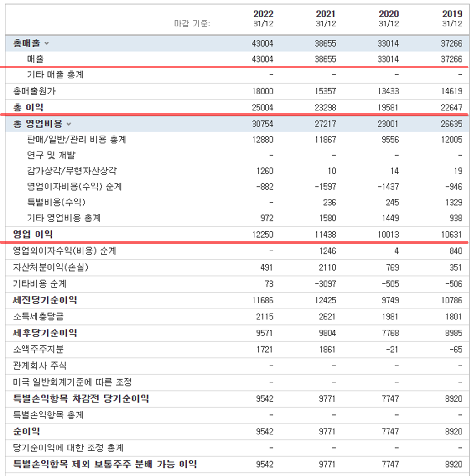This screenshot has width=472, height=476.
Task: Click 2019 특별비용(수익) value 1329
Action: click(x=454, y=203)
